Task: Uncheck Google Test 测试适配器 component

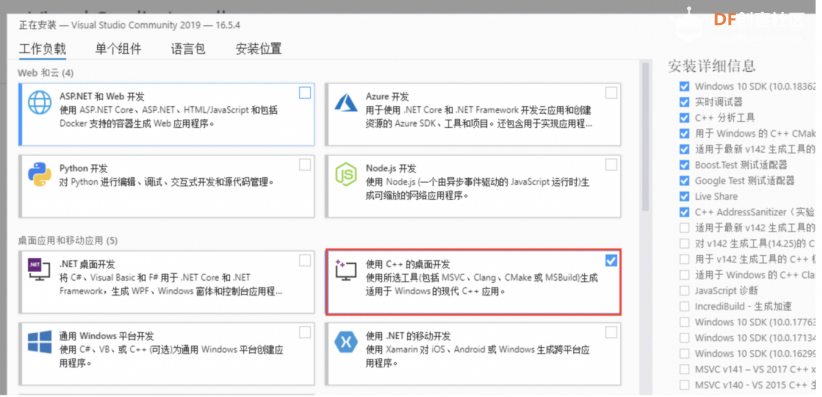Action: pos(684,180)
